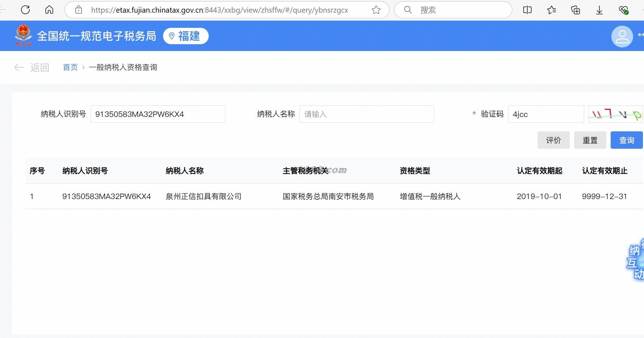Refresh the captcha image

615,114
